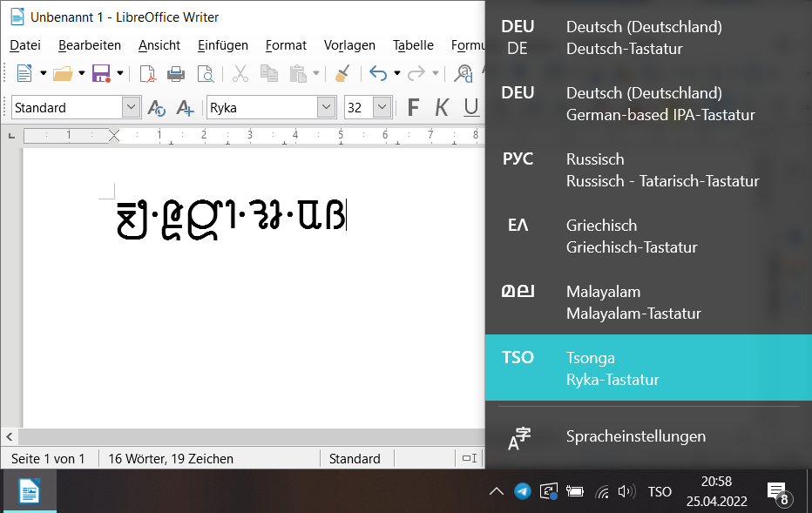Open Telegram from system tray
The height and width of the screenshot is (513, 812).
[x=522, y=491]
